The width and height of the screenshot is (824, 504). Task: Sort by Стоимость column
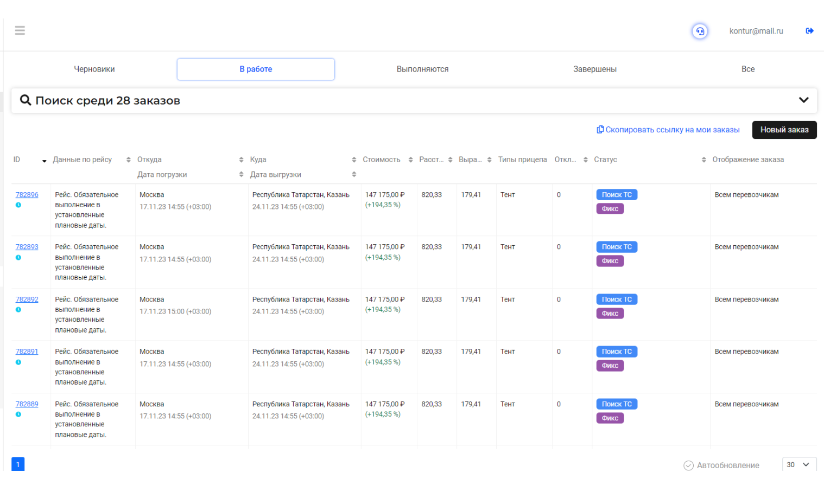coord(411,160)
